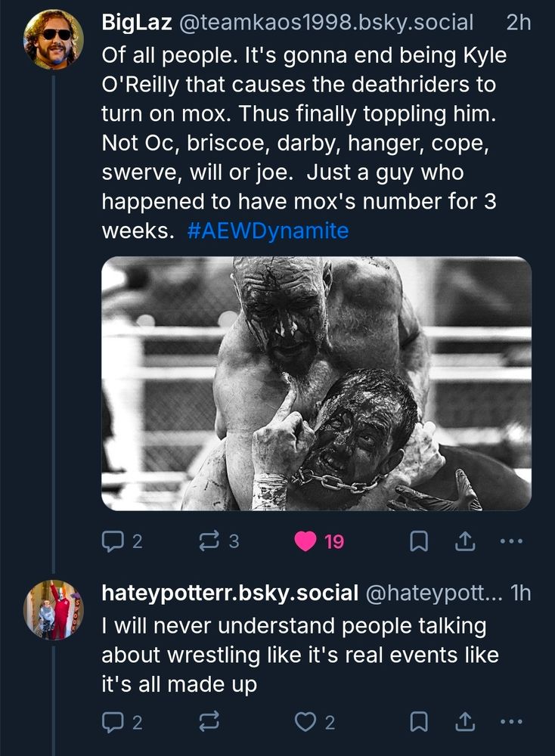Tap the bookmark icon on hateypotterr's reply
The width and height of the screenshot is (555, 756).
click(x=417, y=723)
